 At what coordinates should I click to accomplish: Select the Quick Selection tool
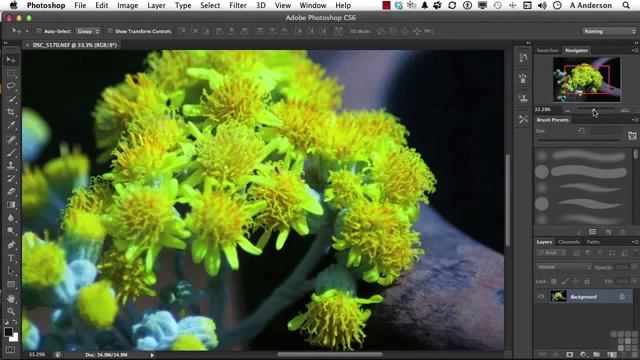pos(11,99)
